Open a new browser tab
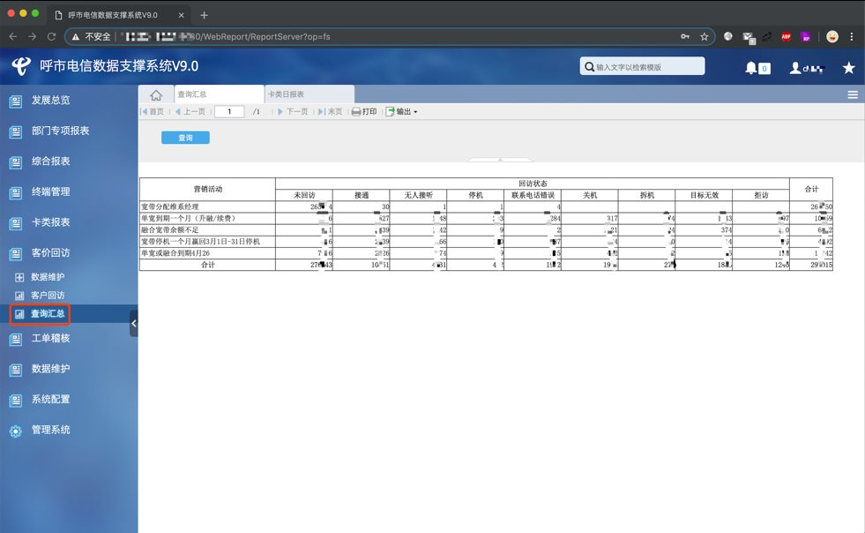The height and width of the screenshot is (533, 865). click(204, 15)
